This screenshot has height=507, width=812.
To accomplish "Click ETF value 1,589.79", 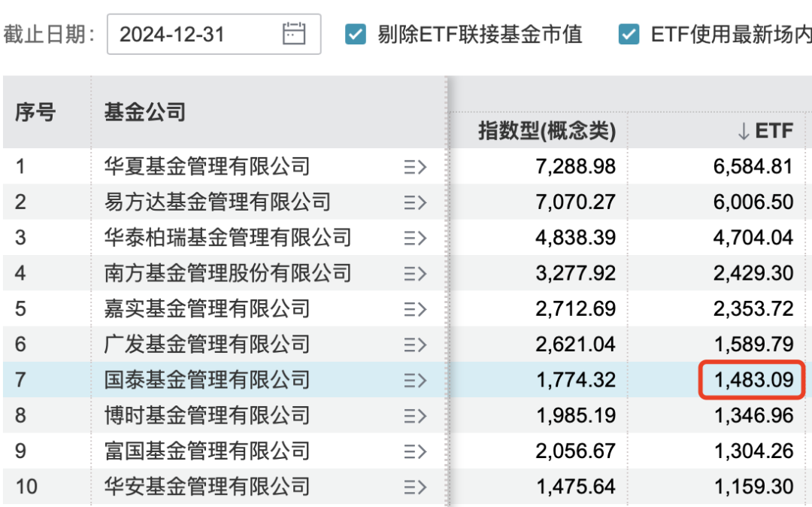I will (753, 344).
